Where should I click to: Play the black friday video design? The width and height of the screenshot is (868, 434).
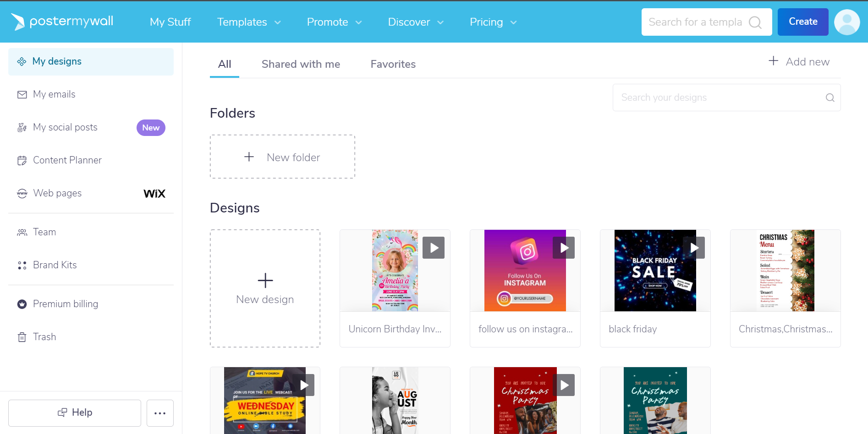pos(694,248)
